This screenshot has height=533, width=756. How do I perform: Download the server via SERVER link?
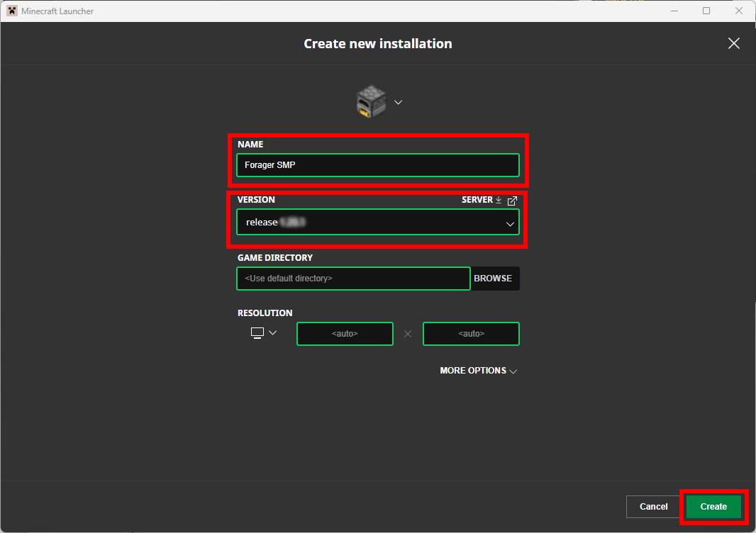pyautogui.click(x=482, y=199)
